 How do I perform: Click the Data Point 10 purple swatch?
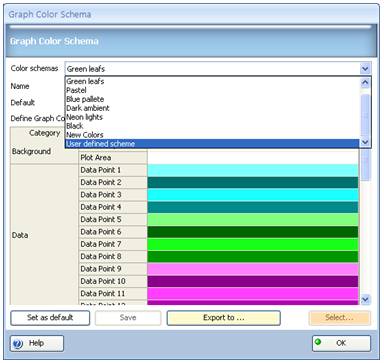coord(253,281)
